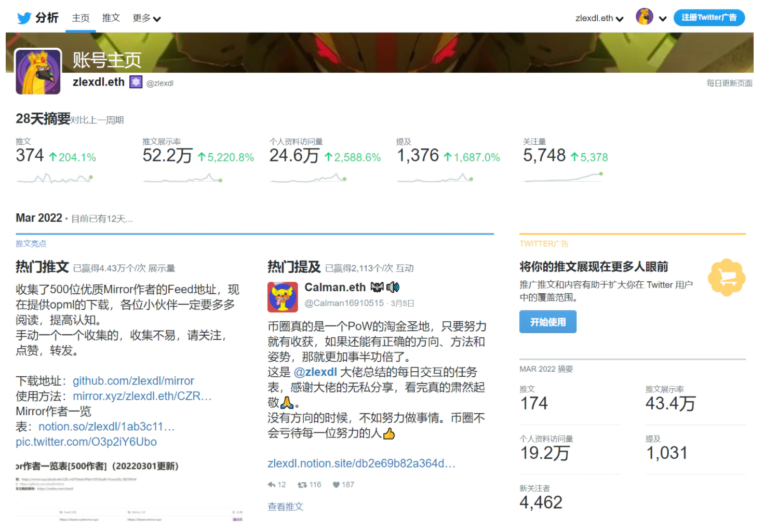The height and width of the screenshot is (532, 777).
Task: Click the reply arrow icon showing 12
Action: tap(272, 485)
